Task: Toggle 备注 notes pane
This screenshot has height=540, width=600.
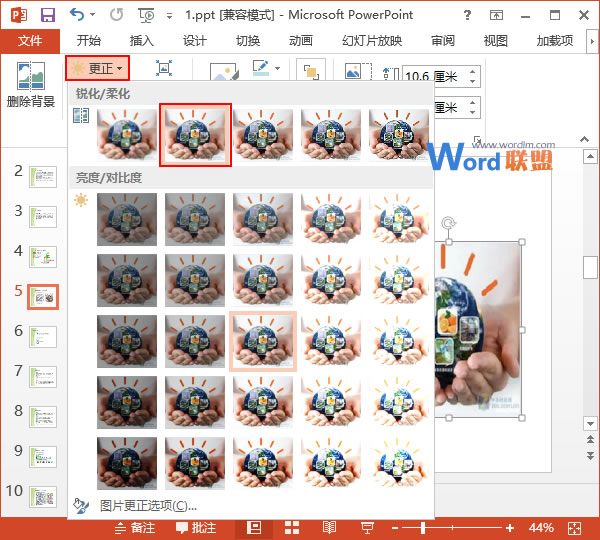Action: click(135, 528)
